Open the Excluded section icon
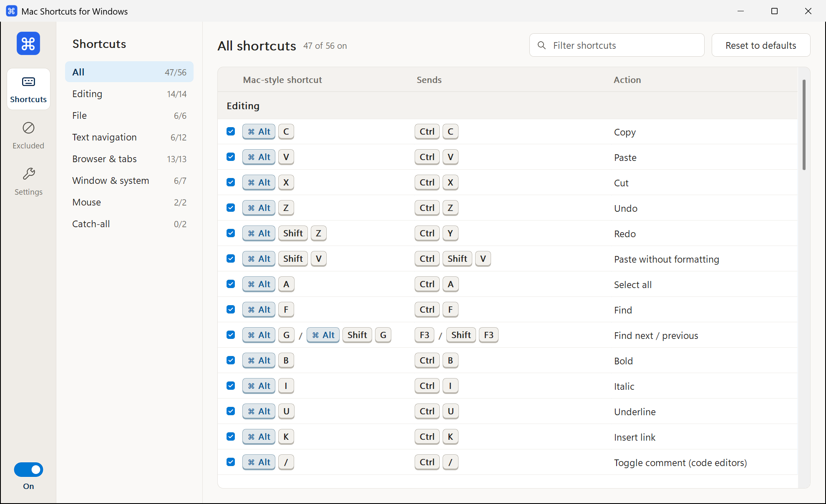Viewport: 826px width, 504px height. tap(28, 128)
